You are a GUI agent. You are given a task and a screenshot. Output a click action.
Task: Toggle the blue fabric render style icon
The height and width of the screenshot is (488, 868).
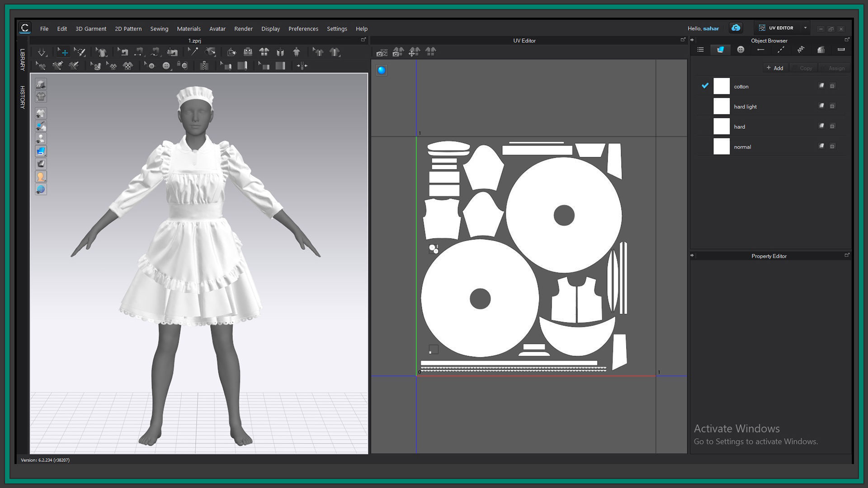click(x=41, y=151)
